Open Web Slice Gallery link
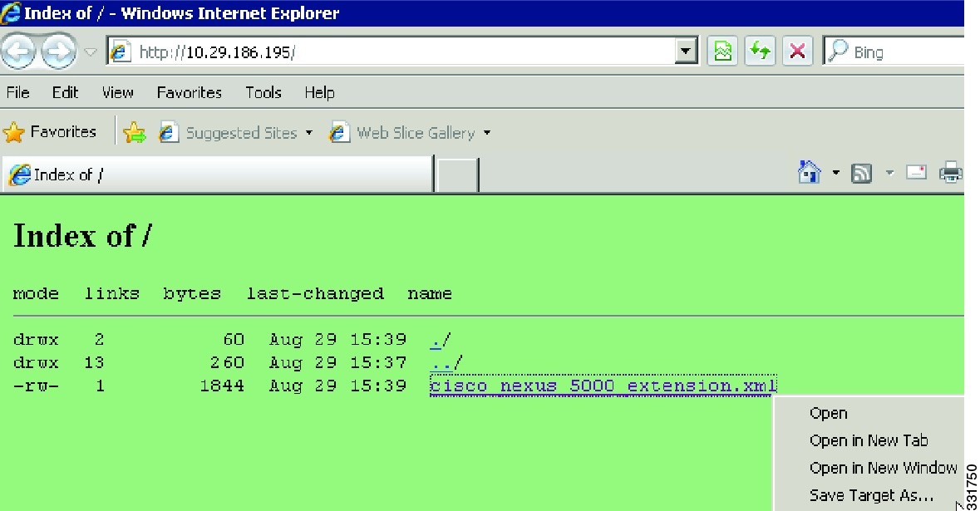 click(x=402, y=133)
